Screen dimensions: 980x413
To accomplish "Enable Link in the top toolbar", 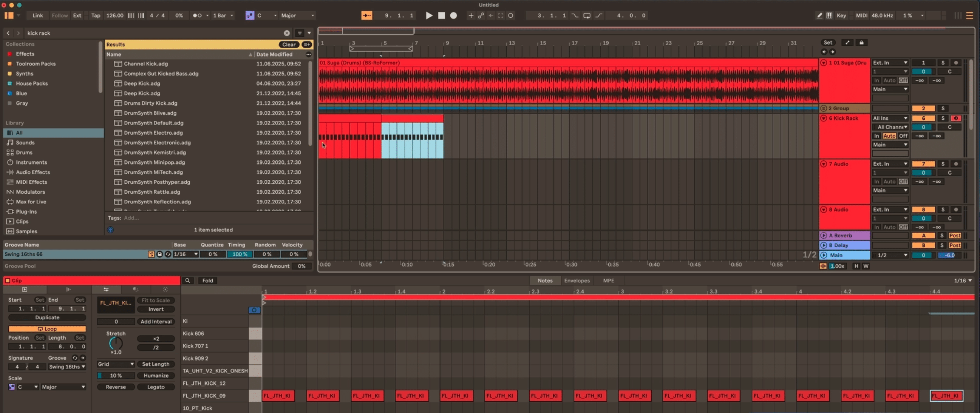I will (x=37, y=15).
